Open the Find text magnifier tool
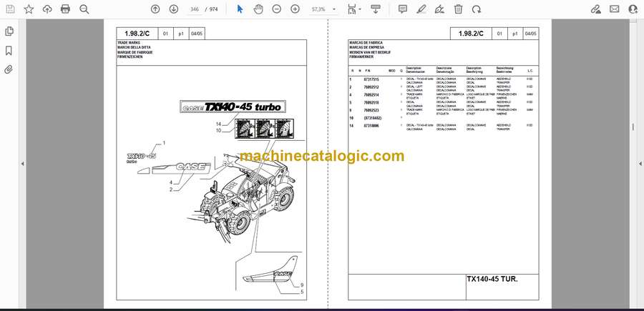Viewport: 644px width, 311px height. [84, 9]
